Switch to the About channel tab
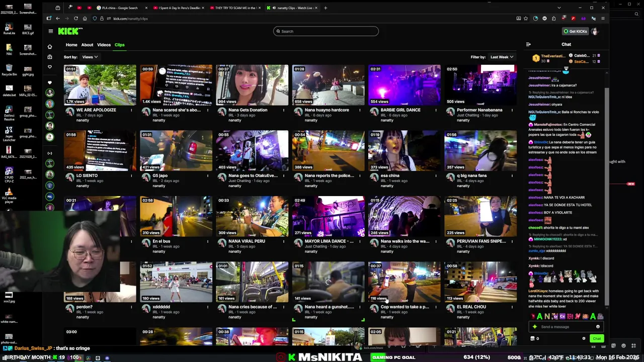Viewport: 644px width, 362px height. click(87, 45)
